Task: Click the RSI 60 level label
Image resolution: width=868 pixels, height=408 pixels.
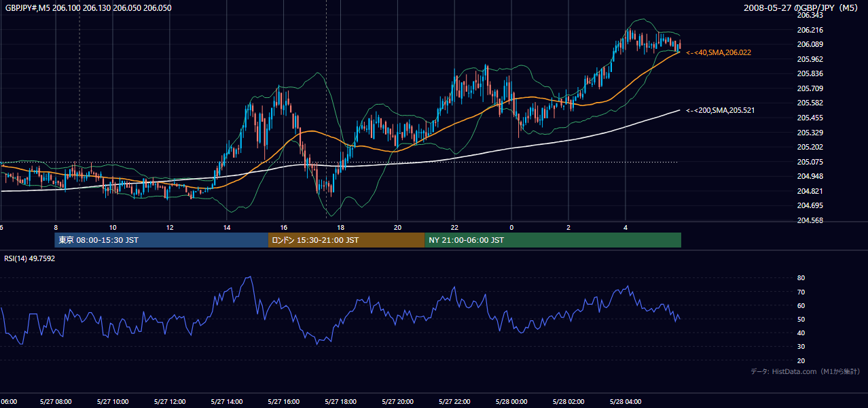Action: [801, 305]
